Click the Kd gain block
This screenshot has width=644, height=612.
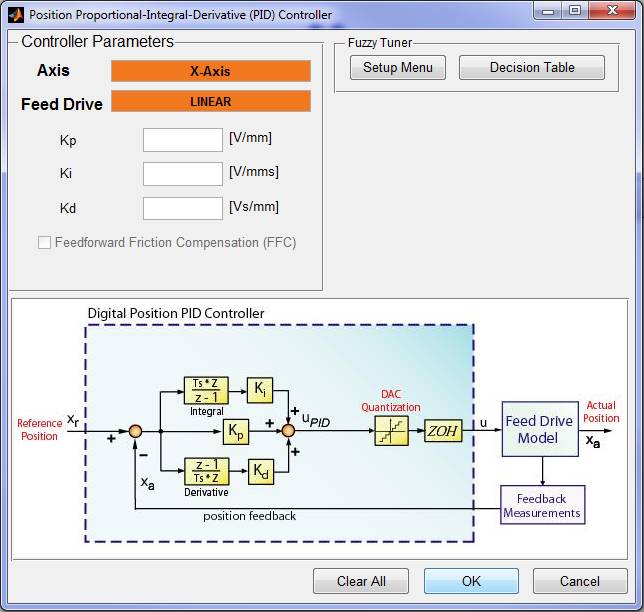click(261, 472)
